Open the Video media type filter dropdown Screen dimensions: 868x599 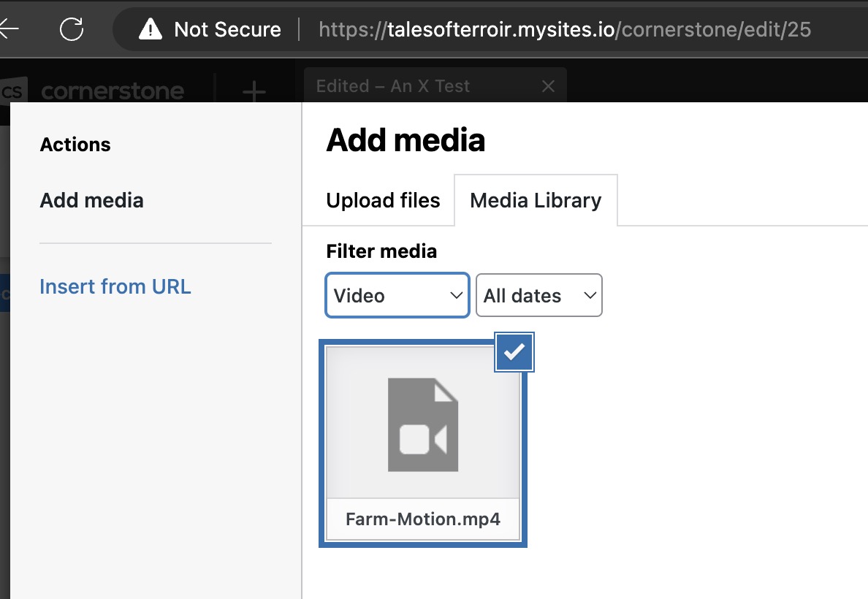point(397,296)
